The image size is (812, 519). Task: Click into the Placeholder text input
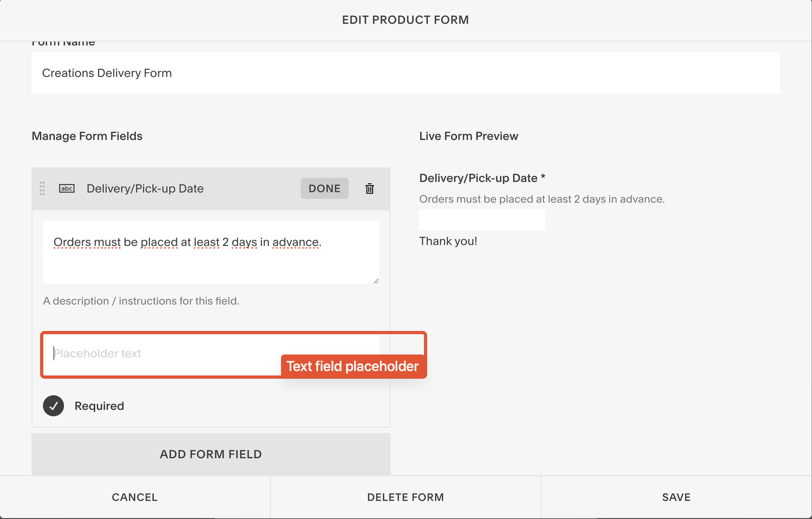coord(162,353)
